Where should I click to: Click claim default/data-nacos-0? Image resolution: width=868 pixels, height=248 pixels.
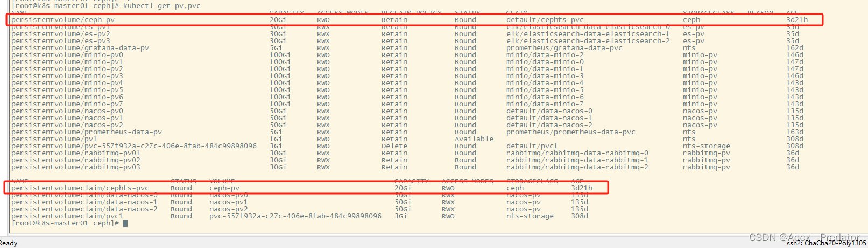(x=549, y=111)
